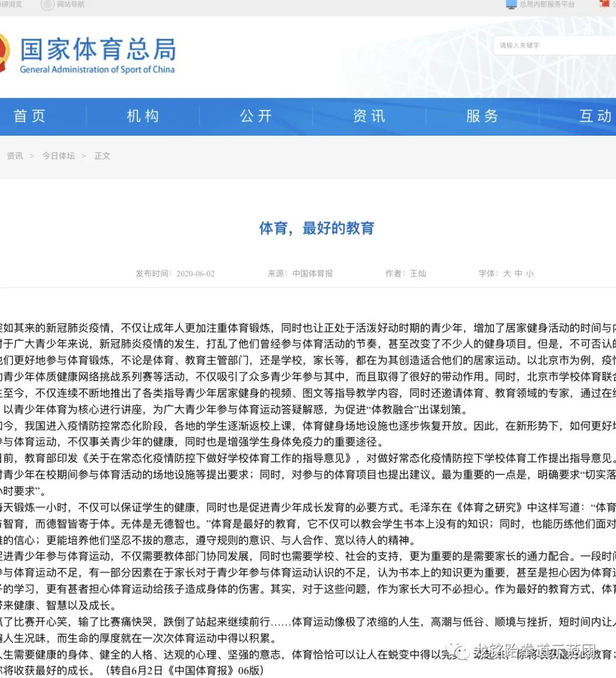Select the 公开 navigation item
Screen dimensions: 616x678
point(256,116)
